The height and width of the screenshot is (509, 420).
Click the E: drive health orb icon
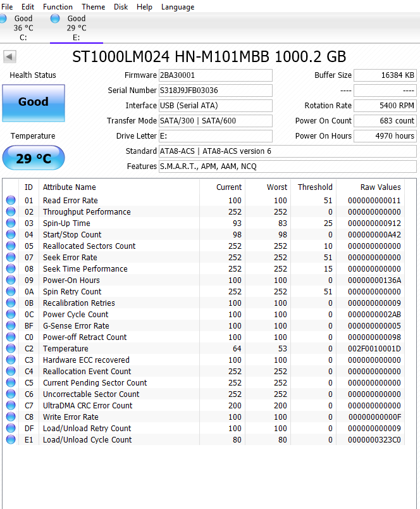[55, 19]
